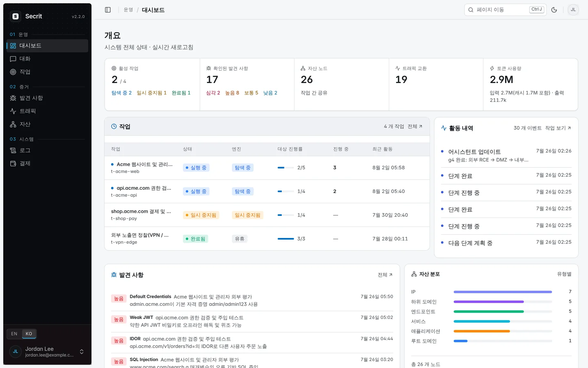588x368 pixels.
Task: Open the t-vpn-edge task row
Action: click(267, 239)
